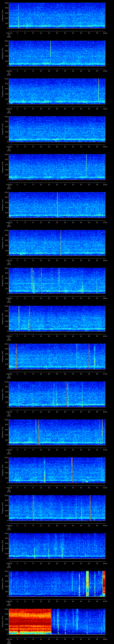The height and width of the screenshot is (644, 114).
Task: Click the 44:00 end label of 8:43 panel
Action: (105, 487)
